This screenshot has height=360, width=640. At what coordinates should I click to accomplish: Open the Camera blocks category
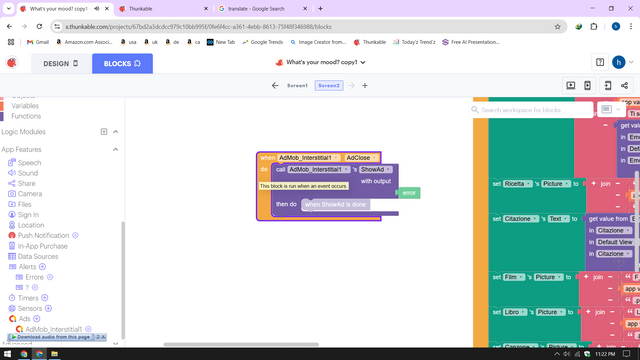coord(25,194)
